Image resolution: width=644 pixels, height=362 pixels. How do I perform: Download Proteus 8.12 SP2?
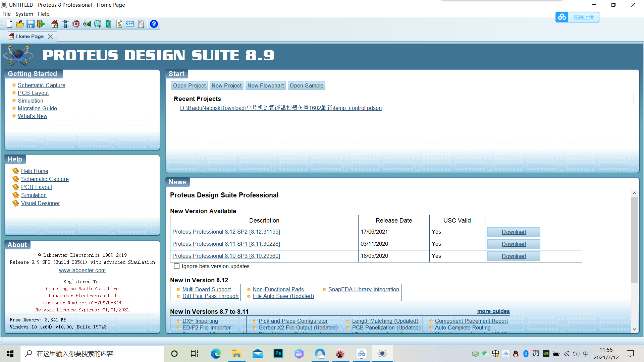pos(514,232)
